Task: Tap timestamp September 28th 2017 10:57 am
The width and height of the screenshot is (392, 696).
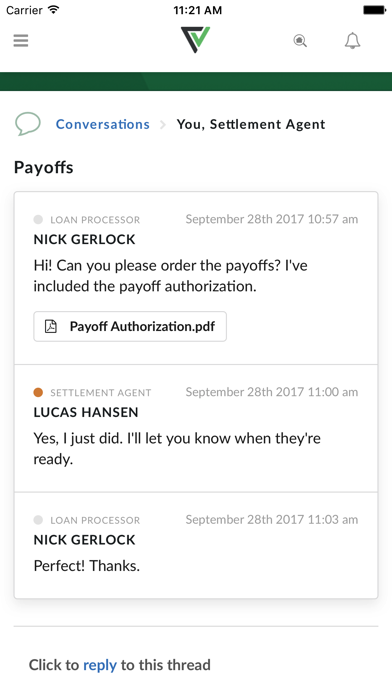Action: pos(272,219)
